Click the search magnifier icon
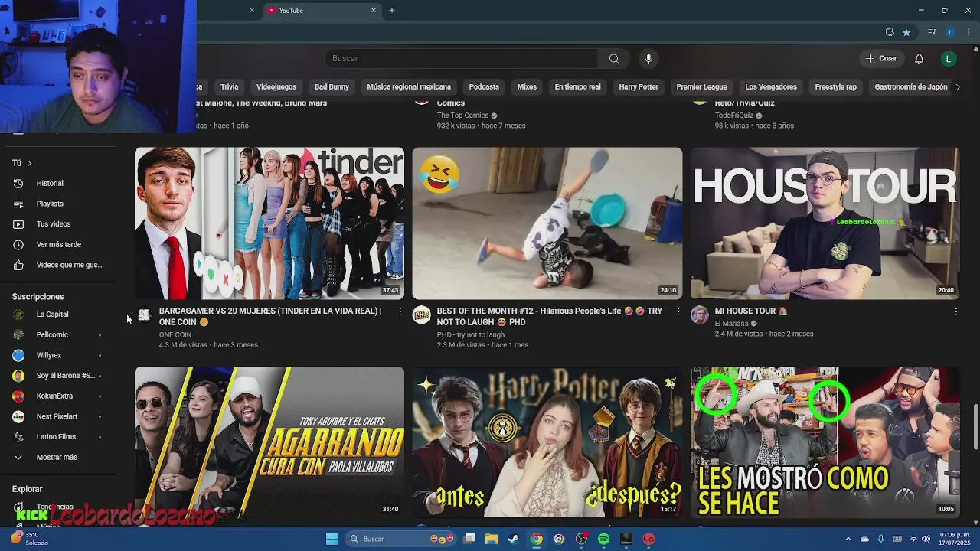The width and height of the screenshot is (980, 551). tap(613, 59)
